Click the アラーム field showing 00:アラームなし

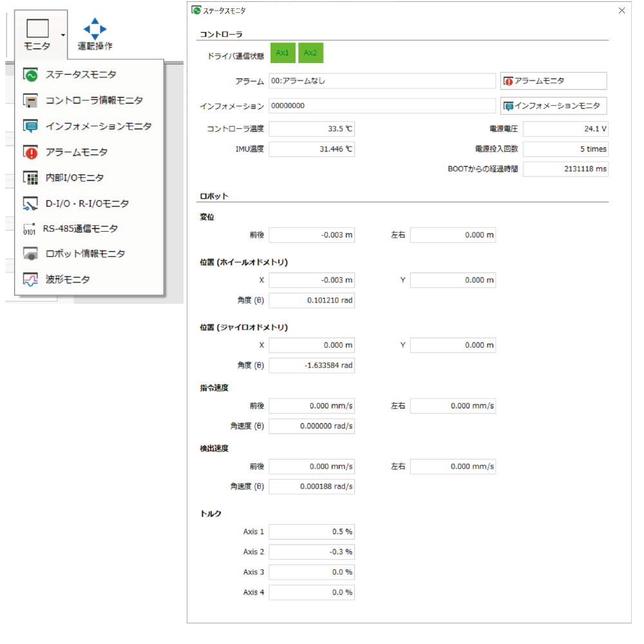point(382,81)
